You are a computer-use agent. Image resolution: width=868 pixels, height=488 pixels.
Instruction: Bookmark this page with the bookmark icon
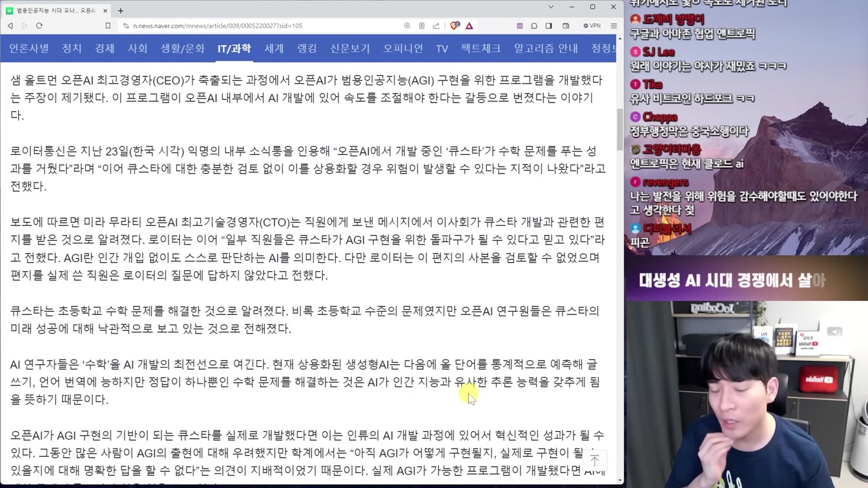(x=108, y=26)
